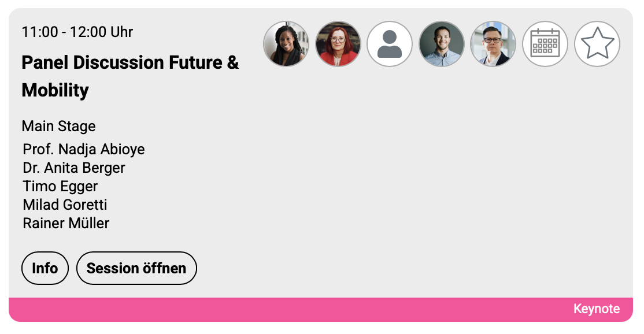Screen dimensions: 644x334
Task: Click the 11:00 - 12:00 Uhr time
Action: coord(77,32)
